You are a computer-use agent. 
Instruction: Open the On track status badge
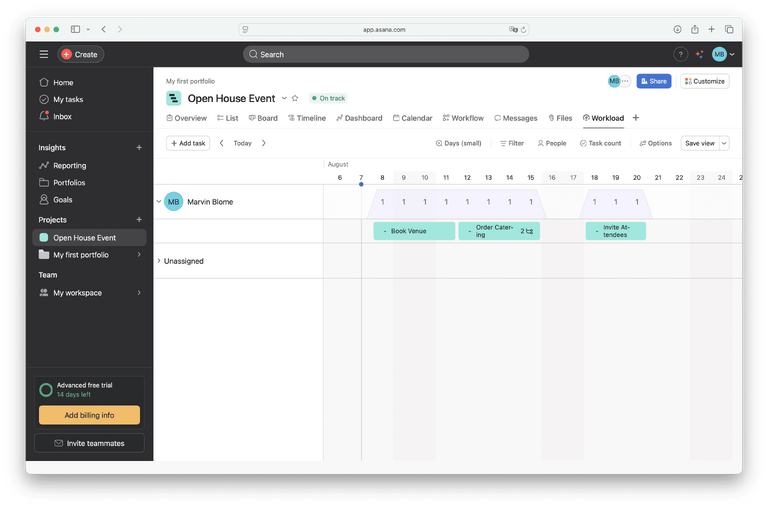pos(327,98)
